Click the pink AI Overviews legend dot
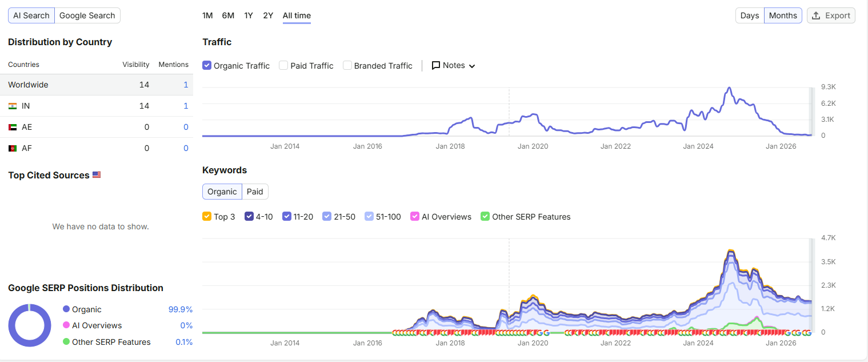Viewport: 868px width, 362px height. [66, 325]
